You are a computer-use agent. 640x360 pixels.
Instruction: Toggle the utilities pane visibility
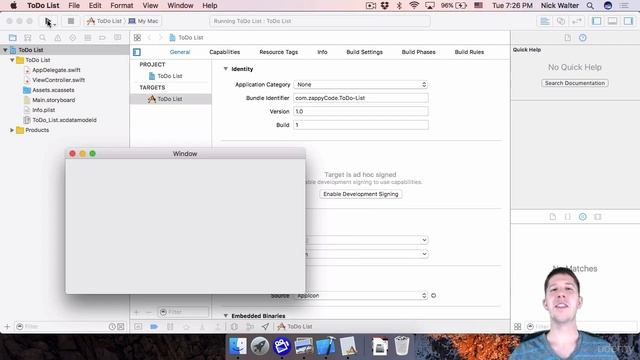(629, 21)
